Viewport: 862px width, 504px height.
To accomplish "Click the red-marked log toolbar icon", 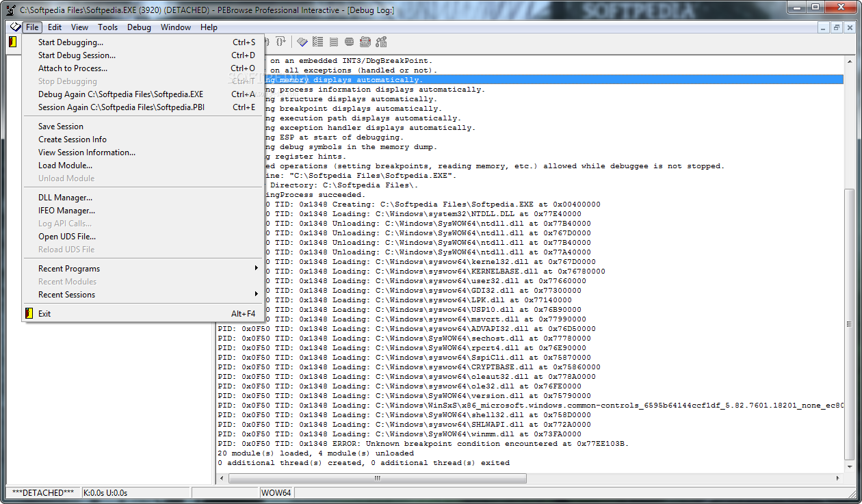I will tap(365, 42).
